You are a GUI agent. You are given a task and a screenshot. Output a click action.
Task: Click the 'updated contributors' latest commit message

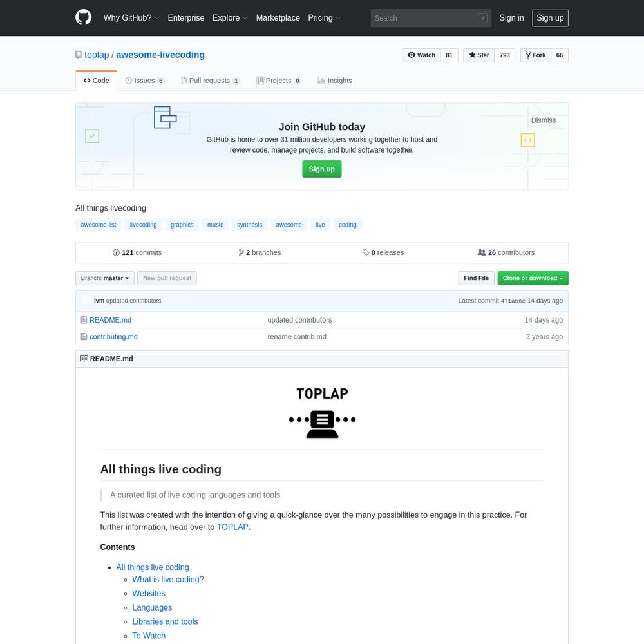click(133, 301)
